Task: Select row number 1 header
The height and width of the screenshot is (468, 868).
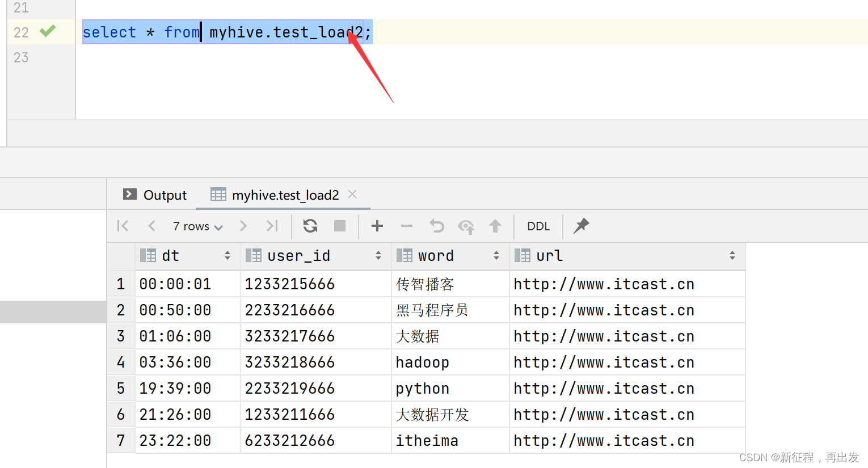Action: click(121, 284)
